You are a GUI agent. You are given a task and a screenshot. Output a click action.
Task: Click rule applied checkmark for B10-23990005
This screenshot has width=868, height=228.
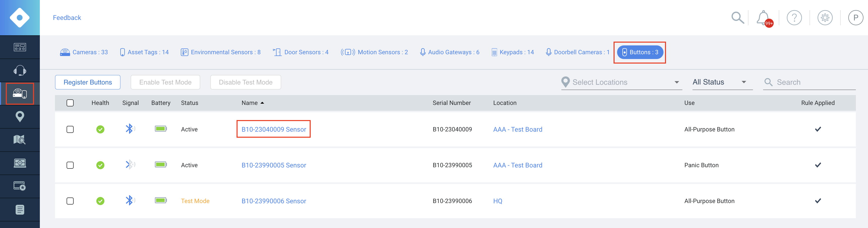point(818,165)
